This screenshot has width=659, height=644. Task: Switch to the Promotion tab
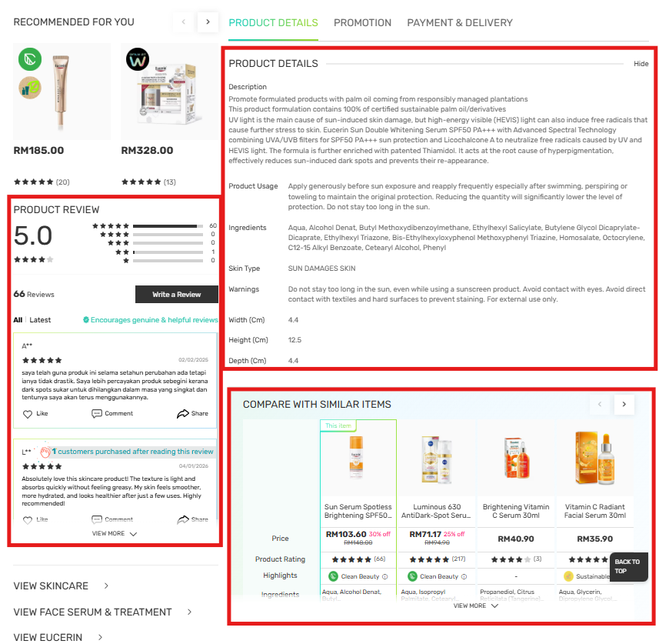click(362, 23)
